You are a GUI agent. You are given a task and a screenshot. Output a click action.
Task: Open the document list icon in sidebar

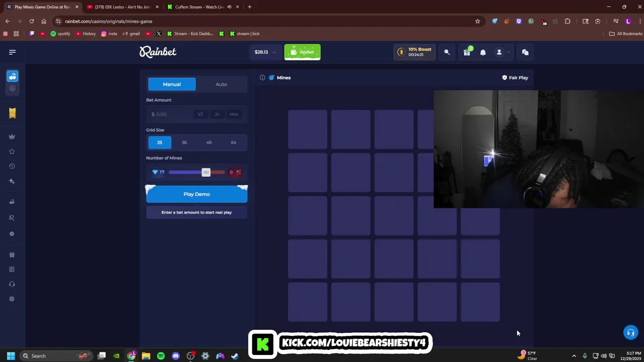tap(12, 269)
